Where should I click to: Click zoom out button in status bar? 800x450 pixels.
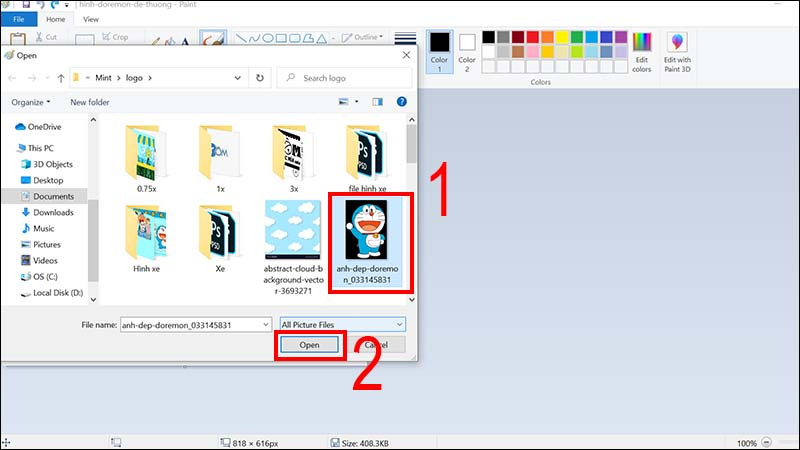[766, 443]
